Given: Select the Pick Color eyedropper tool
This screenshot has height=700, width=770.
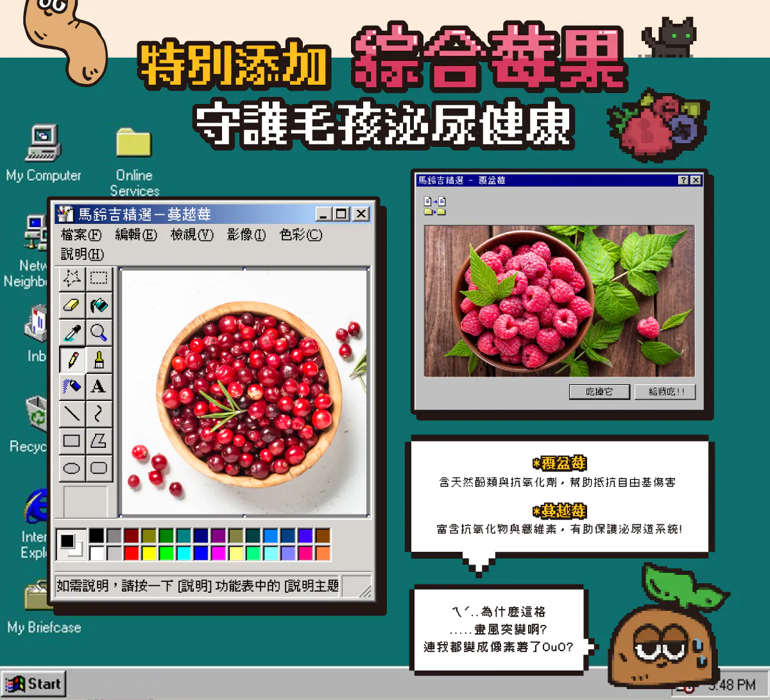Looking at the screenshot, I should (x=72, y=332).
